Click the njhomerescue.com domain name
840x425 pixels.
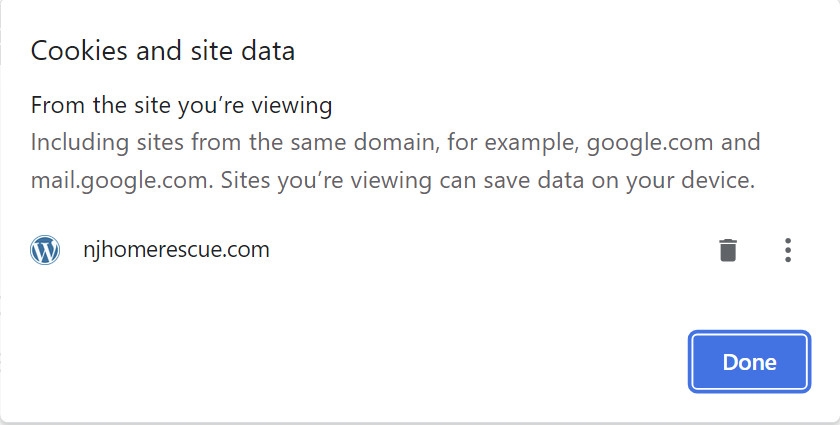tap(176, 250)
